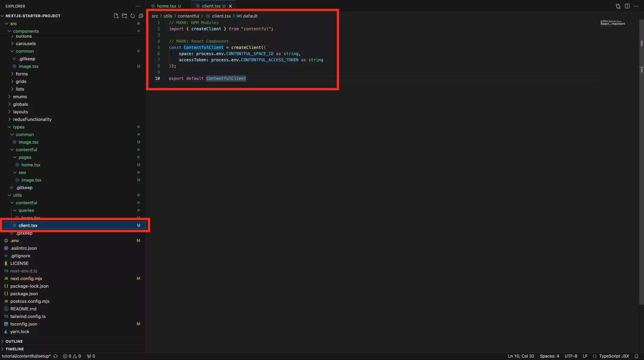Screen dimensions: 644x360
Task: Close the client.tsx tab
Action: [230, 6]
